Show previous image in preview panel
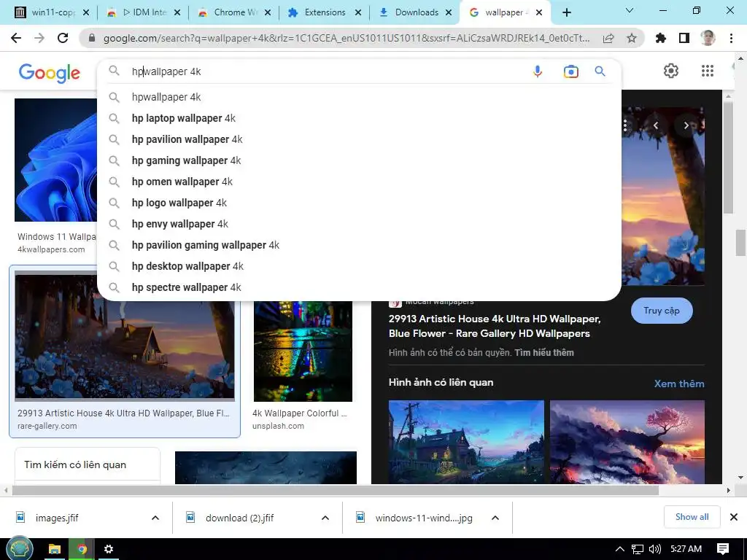Viewport: 747px width, 560px height. [x=656, y=125]
